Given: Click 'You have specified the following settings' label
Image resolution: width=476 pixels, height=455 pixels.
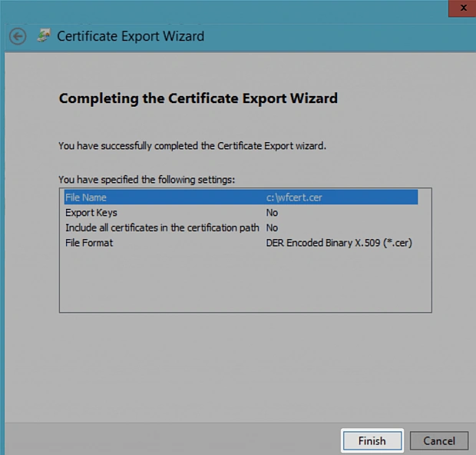Looking at the screenshot, I should (x=147, y=180).
